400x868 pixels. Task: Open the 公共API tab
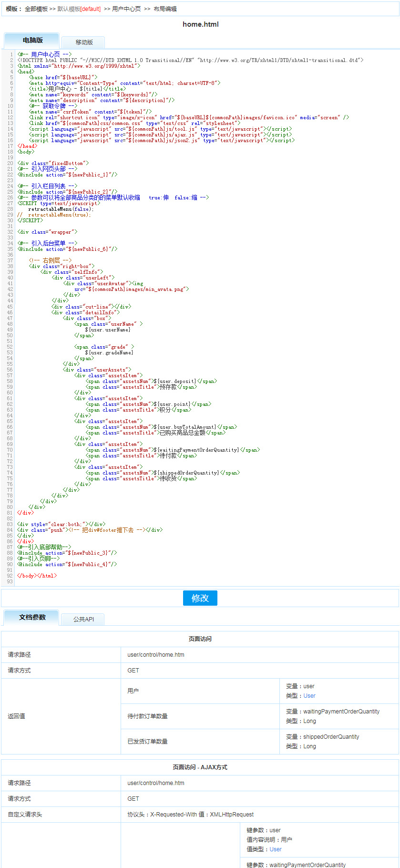83,619
